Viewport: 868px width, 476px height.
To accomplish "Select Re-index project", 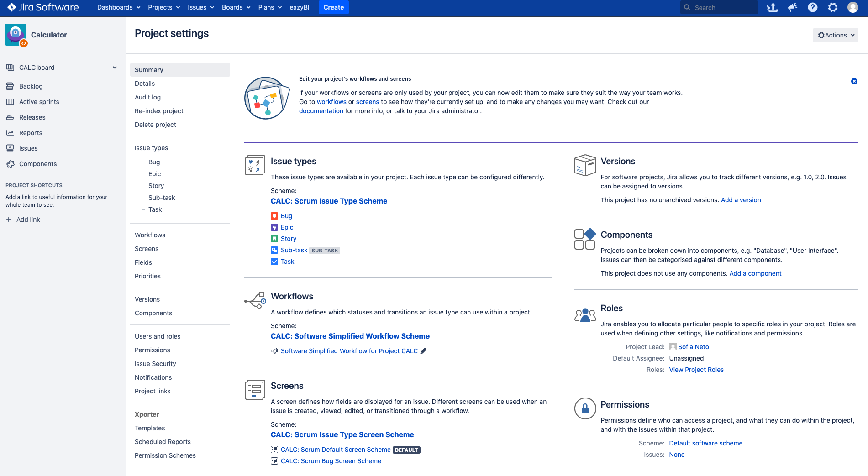I will (x=159, y=111).
